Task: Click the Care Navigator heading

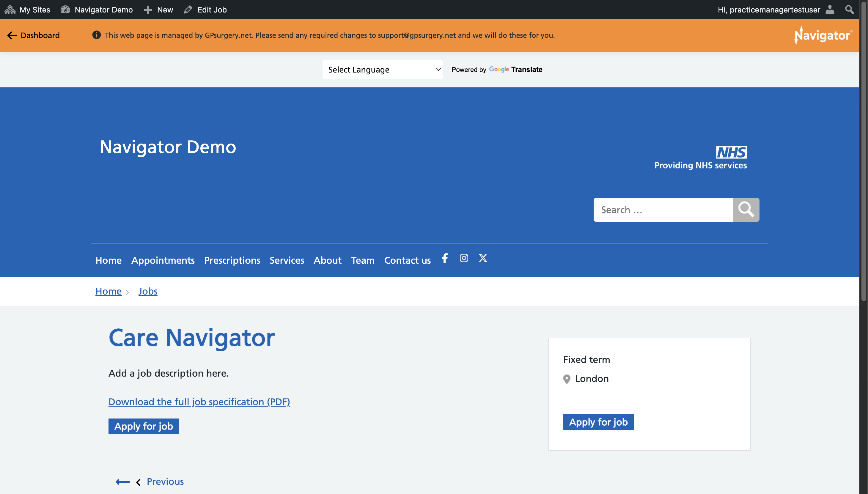Action: (191, 338)
